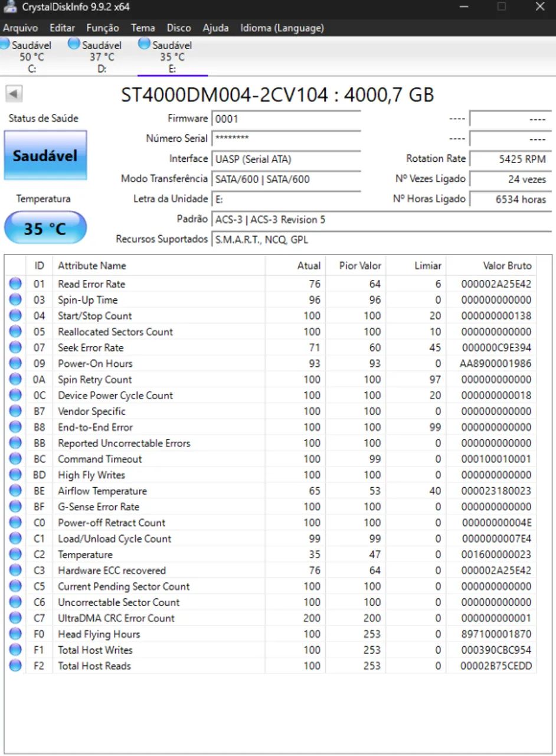Click status icon of G-Sense Error Rate row
Viewport: 556px width, 756px height.
click(15, 507)
